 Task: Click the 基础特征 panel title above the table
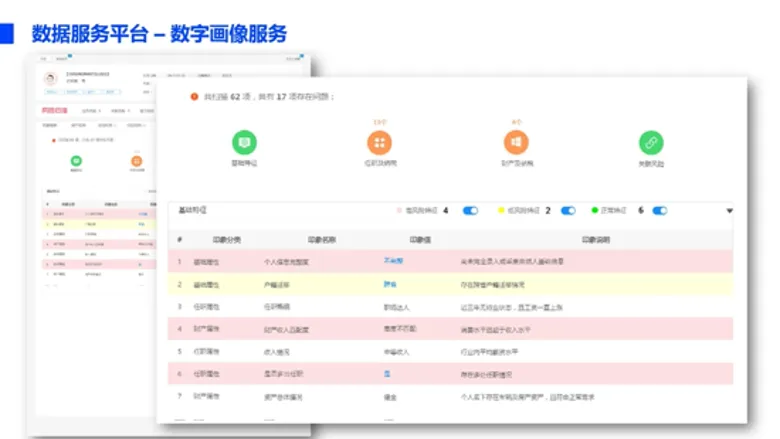[x=193, y=210]
